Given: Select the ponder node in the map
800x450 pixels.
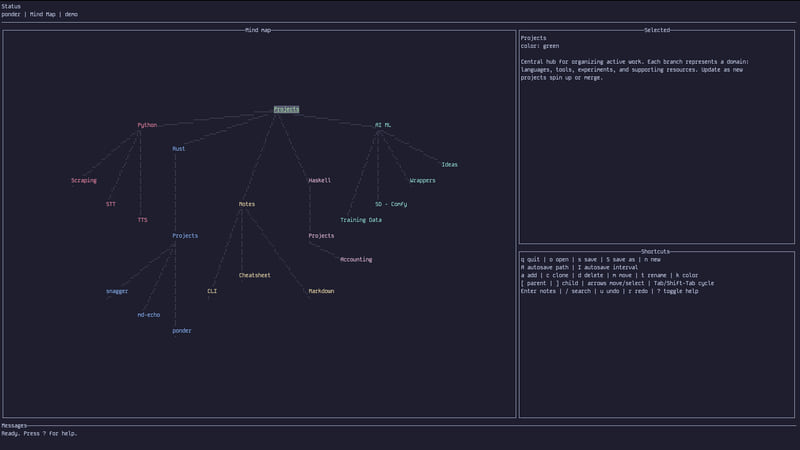Looking at the screenshot, I should (182, 331).
